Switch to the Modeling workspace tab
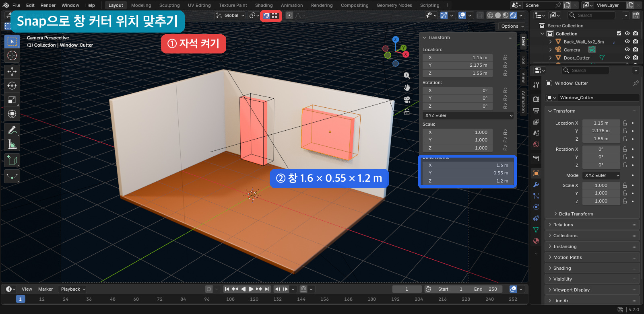Viewport: 644px width, 314px height. point(141,5)
